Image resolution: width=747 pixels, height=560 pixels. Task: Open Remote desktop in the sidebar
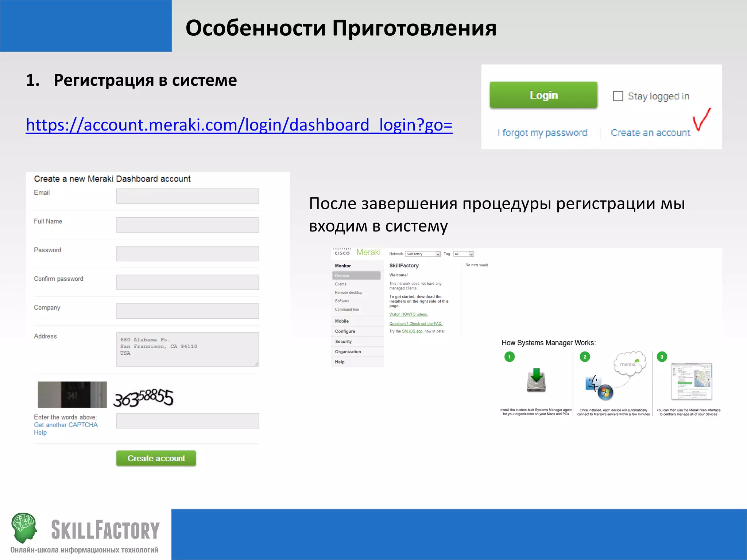(349, 292)
